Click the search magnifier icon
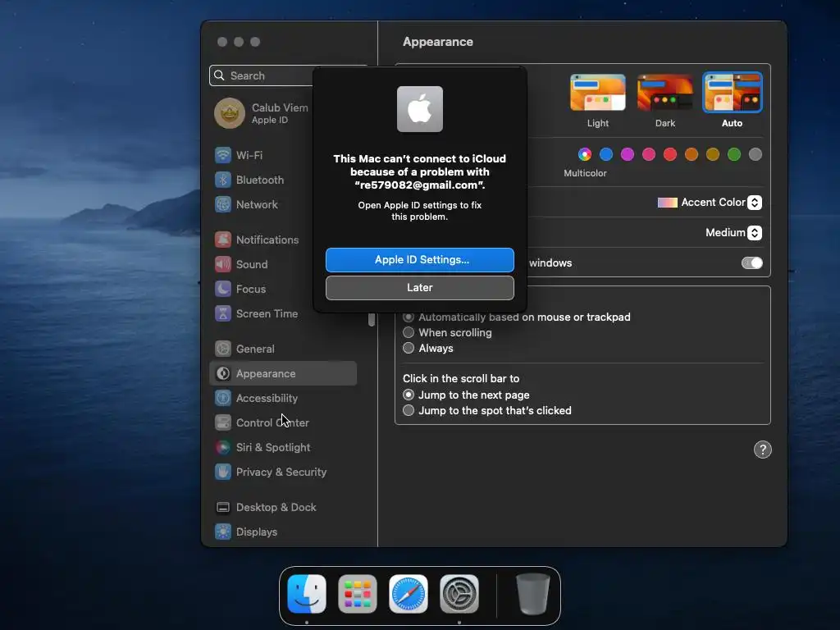The width and height of the screenshot is (840, 630). click(219, 75)
